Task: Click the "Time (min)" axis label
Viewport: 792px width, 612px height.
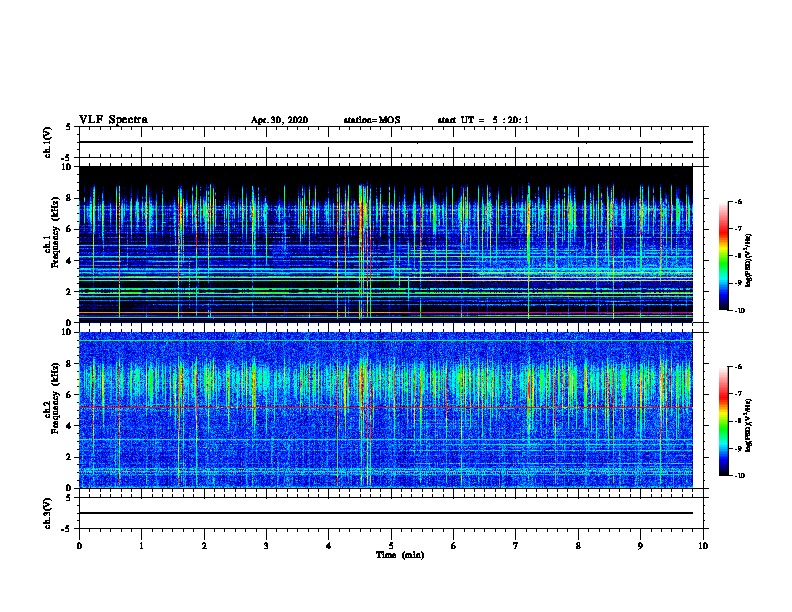Action: click(x=400, y=555)
